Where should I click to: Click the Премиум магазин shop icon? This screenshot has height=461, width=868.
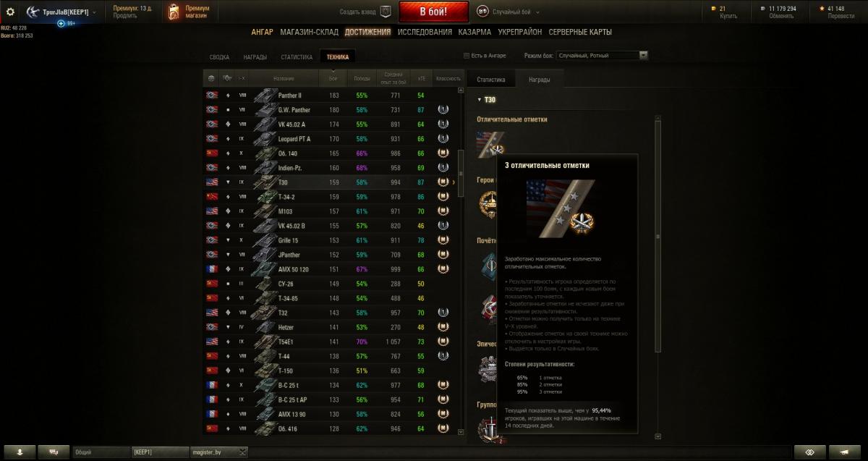pyautogui.click(x=173, y=12)
